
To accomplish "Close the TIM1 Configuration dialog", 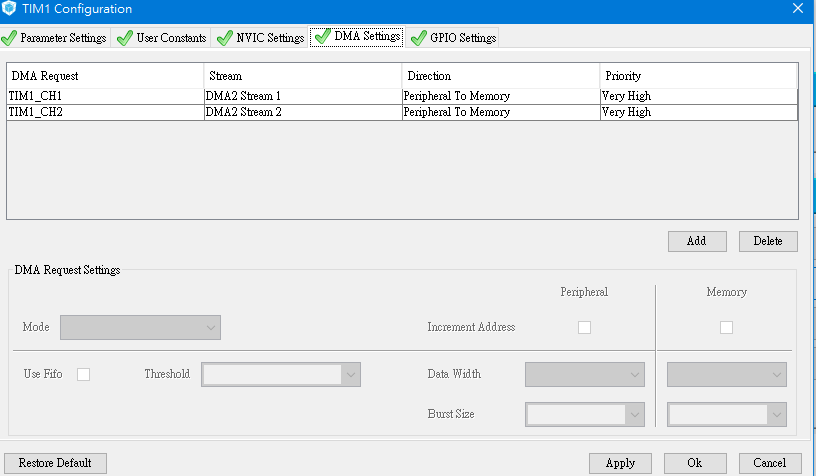I will (798, 8).
